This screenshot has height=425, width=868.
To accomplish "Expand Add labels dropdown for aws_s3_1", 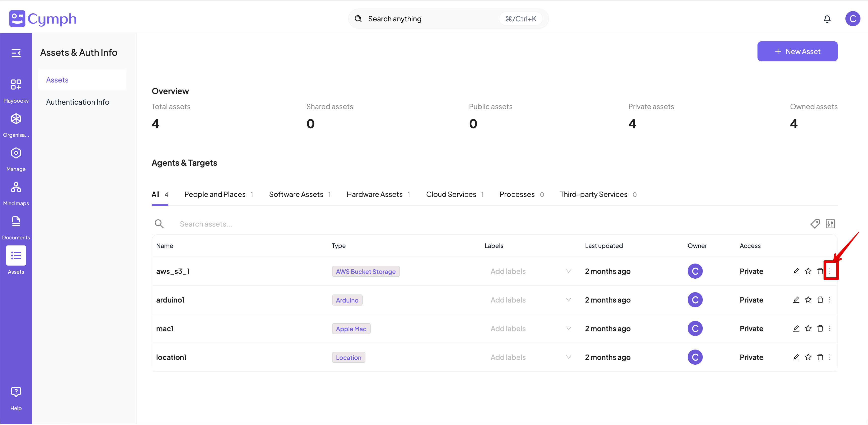I will coord(568,271).
